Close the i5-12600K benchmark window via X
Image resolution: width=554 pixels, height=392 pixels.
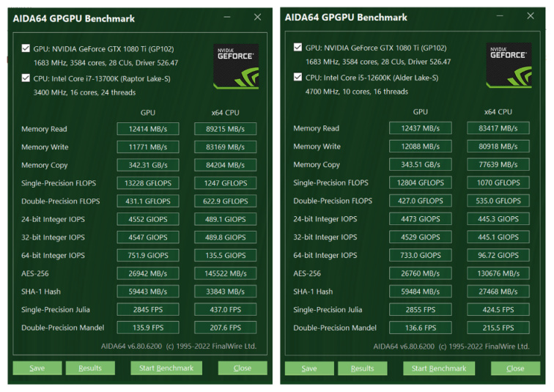531,15
